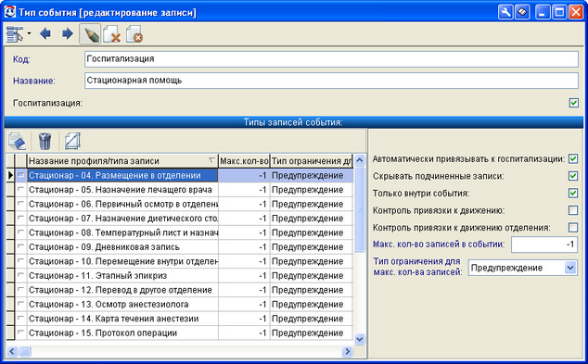The height and width of the screenshot is (364, 588).
Task: Click the -1 cell in Стационар - 12 row
Action: point(244,290)
